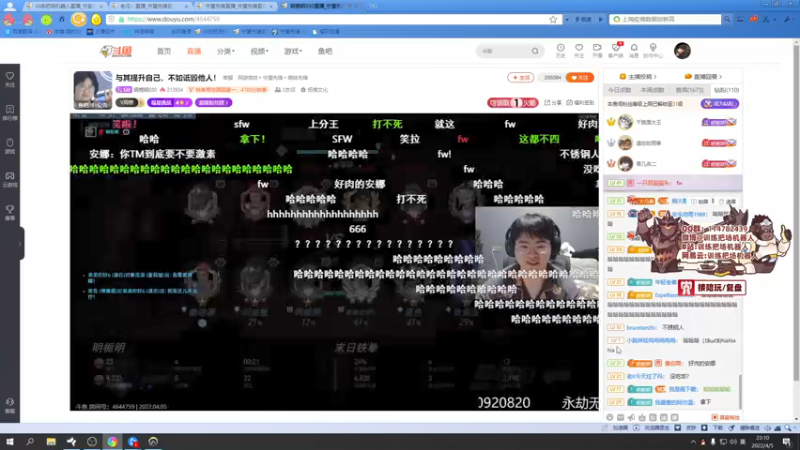Viewport: 800px width, 450px height.
Task: Open the 福利签到 check-in link
Action: point(580,103)
